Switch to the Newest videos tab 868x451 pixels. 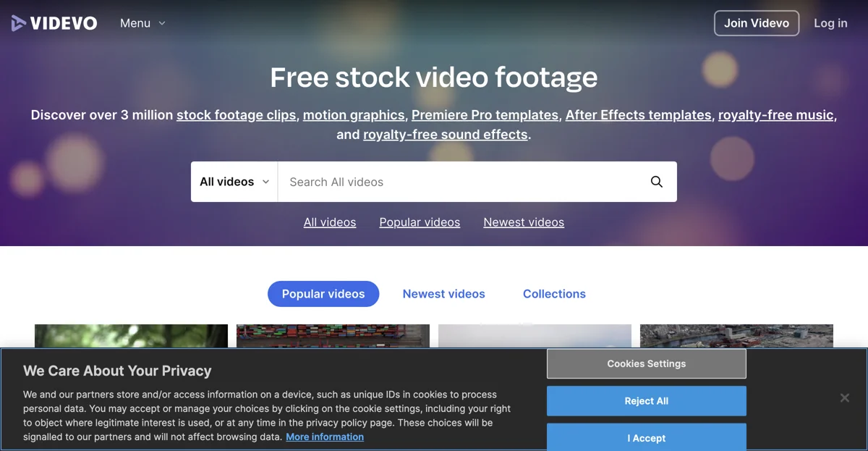tap(444, 294)
